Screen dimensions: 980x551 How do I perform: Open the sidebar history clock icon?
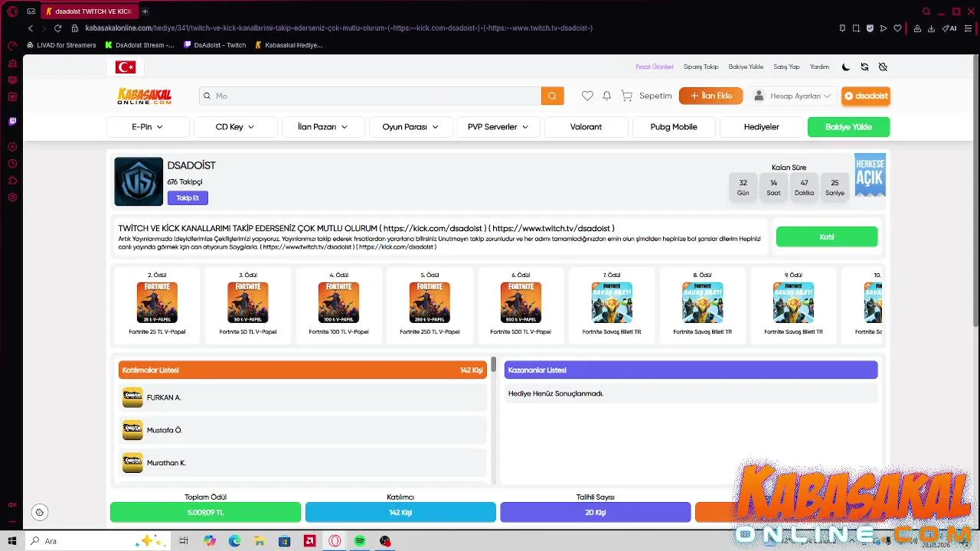[x=12, y=164]
